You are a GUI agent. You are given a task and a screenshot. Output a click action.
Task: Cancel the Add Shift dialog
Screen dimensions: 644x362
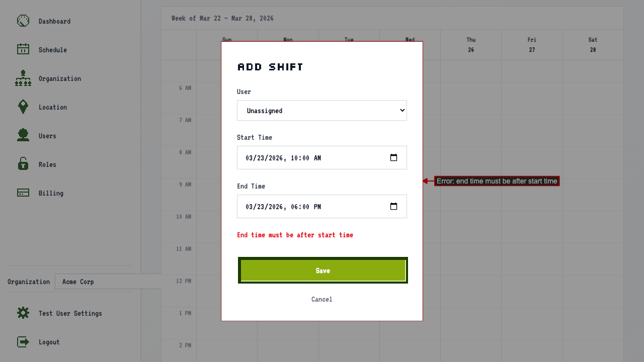322,299
